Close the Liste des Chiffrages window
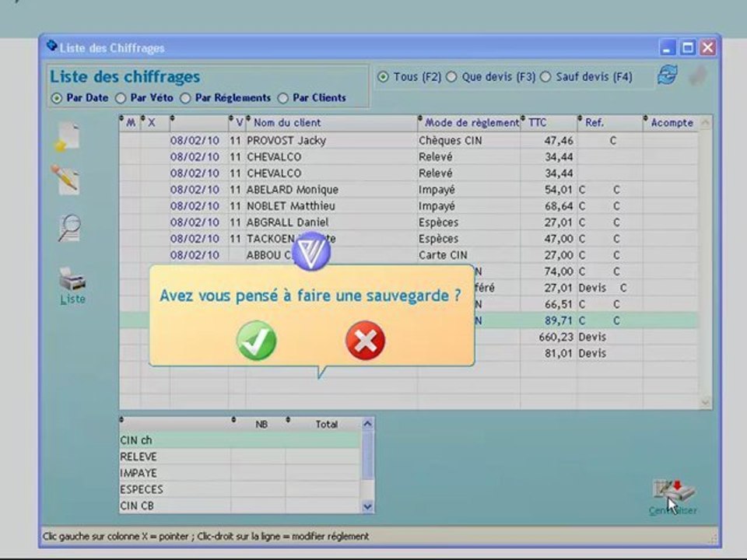Image resolution: width=747 pixels, height=560 pixels. pos(707,47)
